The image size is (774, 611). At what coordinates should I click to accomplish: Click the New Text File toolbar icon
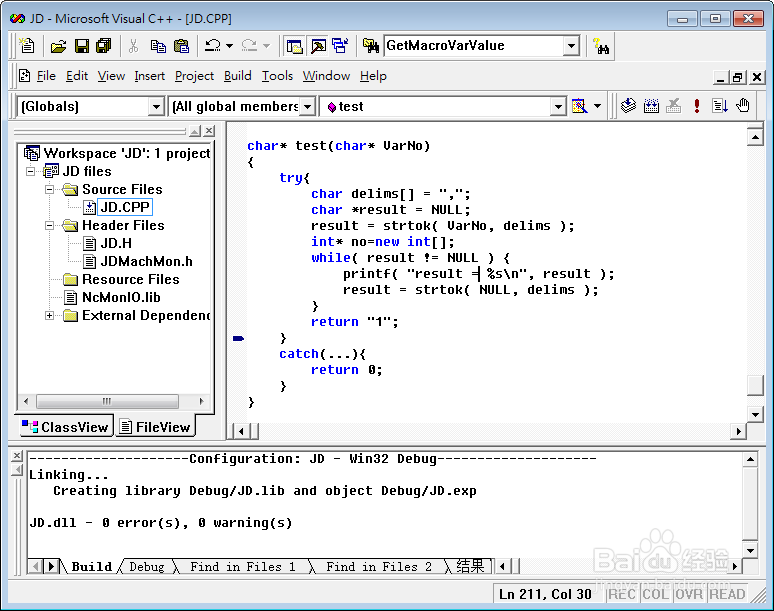(x=27, y=46)
